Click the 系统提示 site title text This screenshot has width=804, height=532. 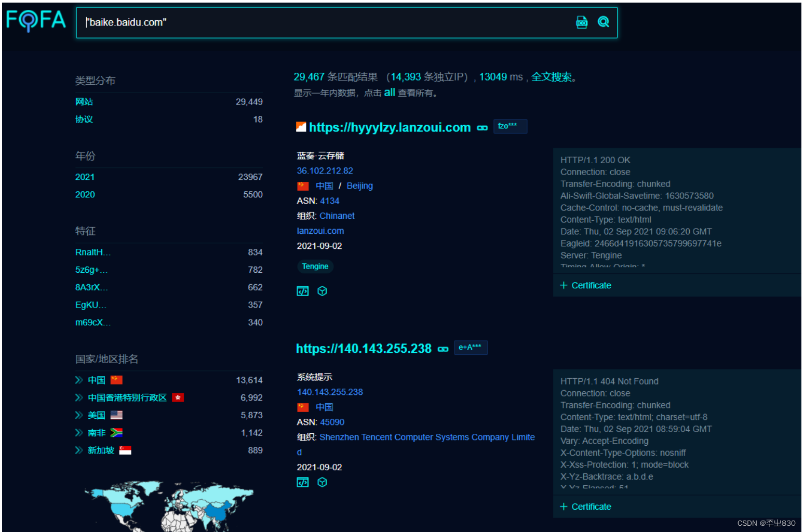[x=314, y=377]
